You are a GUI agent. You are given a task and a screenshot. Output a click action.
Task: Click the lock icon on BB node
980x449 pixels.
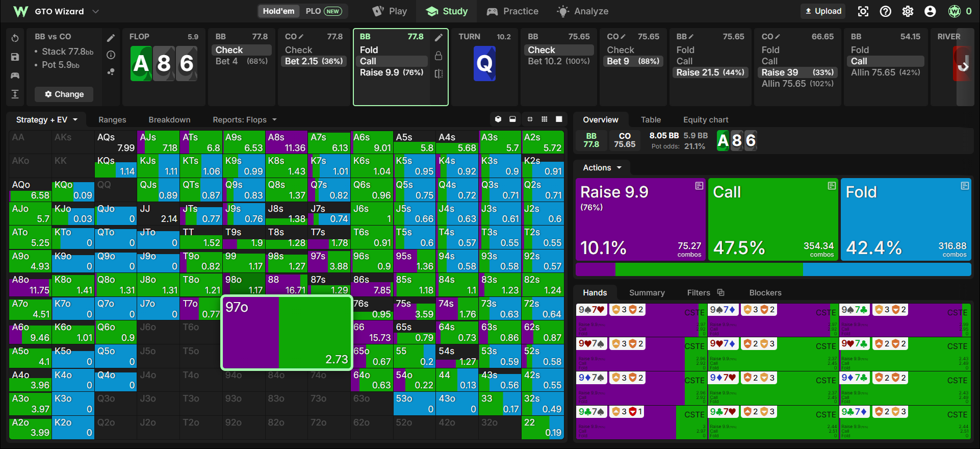pos(439,56)
